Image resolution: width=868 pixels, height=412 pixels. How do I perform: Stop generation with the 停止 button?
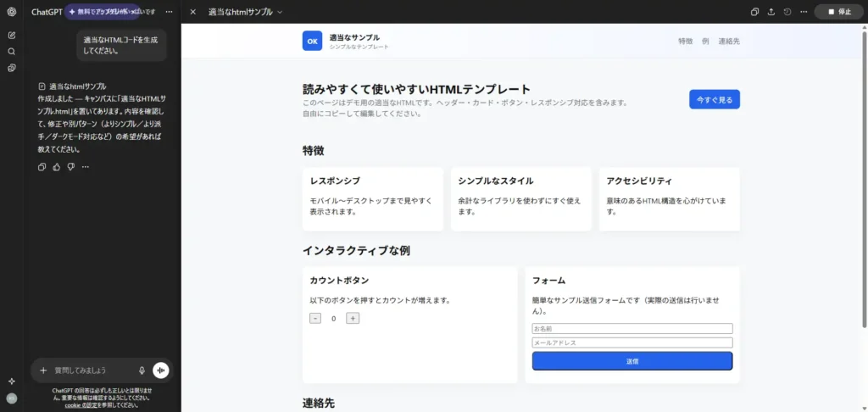[x=839, y=12]
